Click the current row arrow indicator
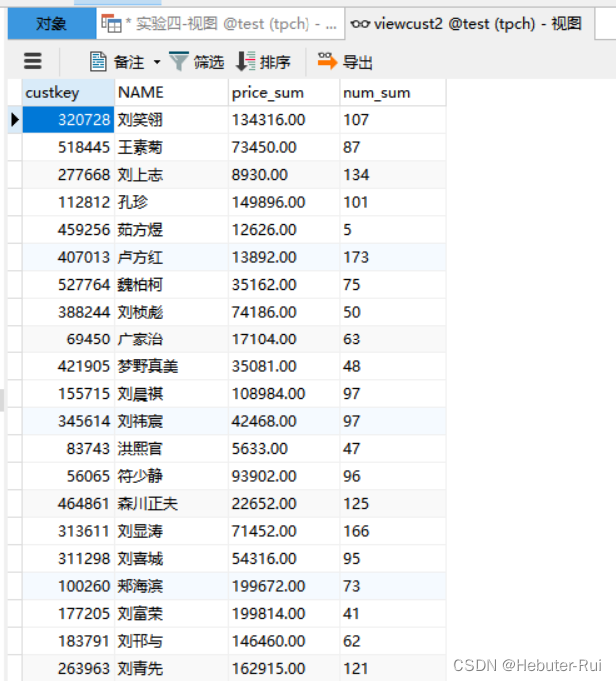 click(14, 120)
